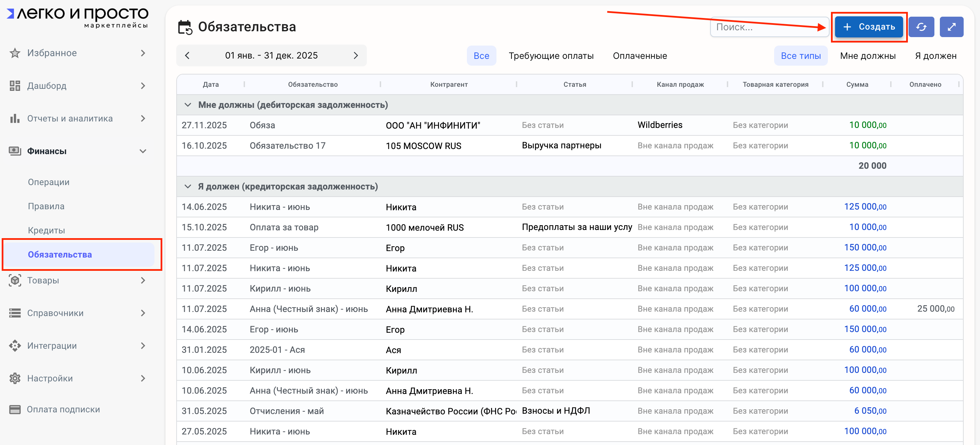Go to next date period
This screenshot has width=980, height=445.
pos(355,55)
